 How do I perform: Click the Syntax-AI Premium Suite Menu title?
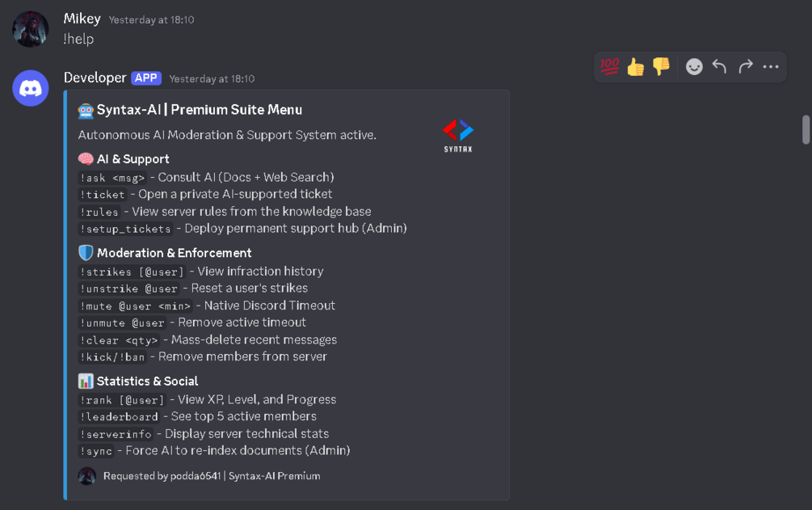tap(200, 110)
